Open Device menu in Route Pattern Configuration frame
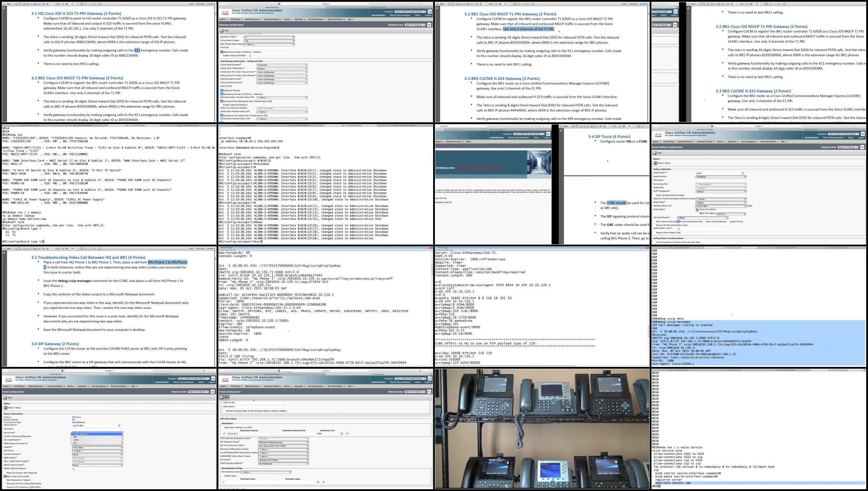868x491 pixels. pyautogui.click(x=721, y=142)
